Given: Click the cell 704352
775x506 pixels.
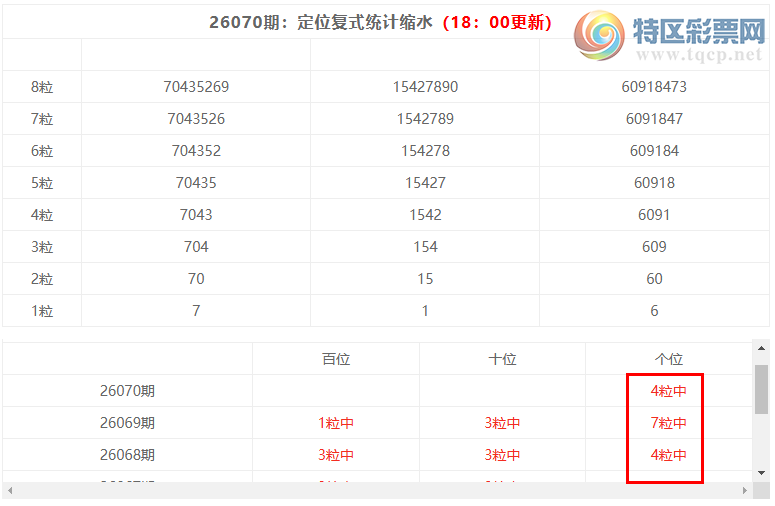Looking at the screenshot, I should (x=196, y=151).
